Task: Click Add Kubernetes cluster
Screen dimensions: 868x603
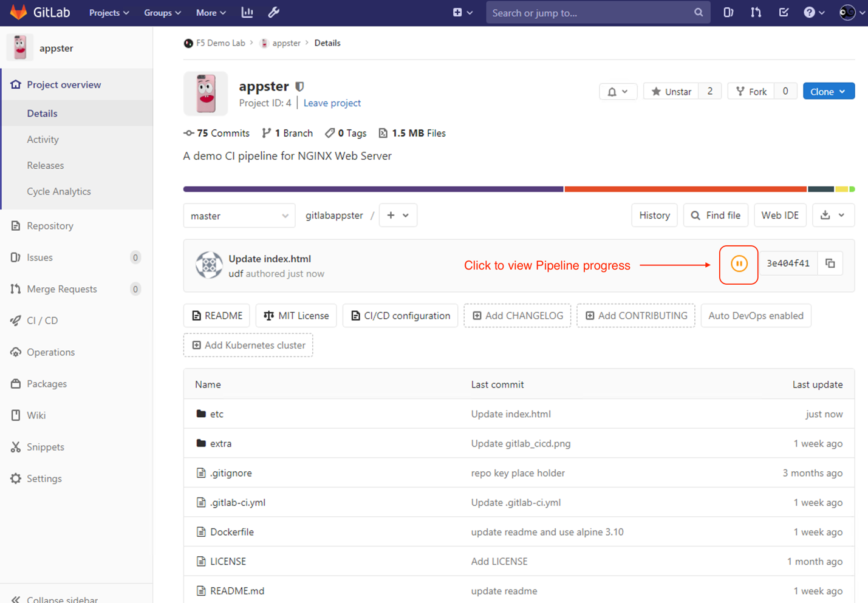Action: (x=248, y=345)
